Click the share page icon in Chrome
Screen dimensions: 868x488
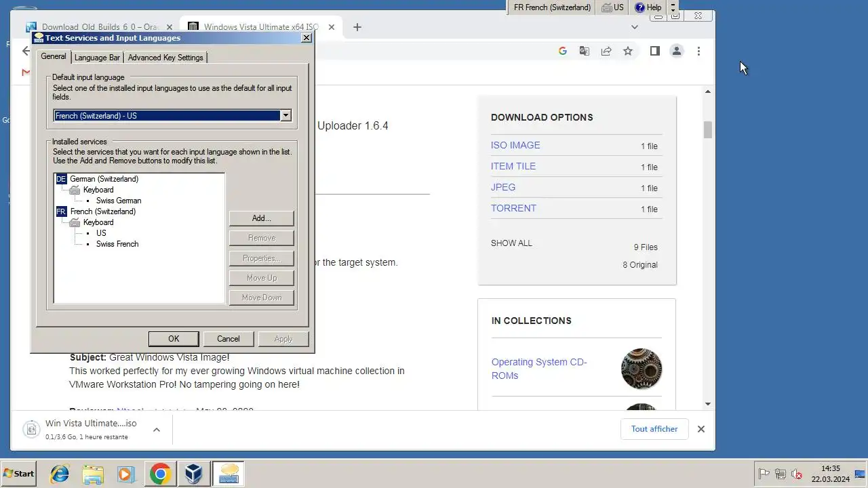click(x=606, y=51)
